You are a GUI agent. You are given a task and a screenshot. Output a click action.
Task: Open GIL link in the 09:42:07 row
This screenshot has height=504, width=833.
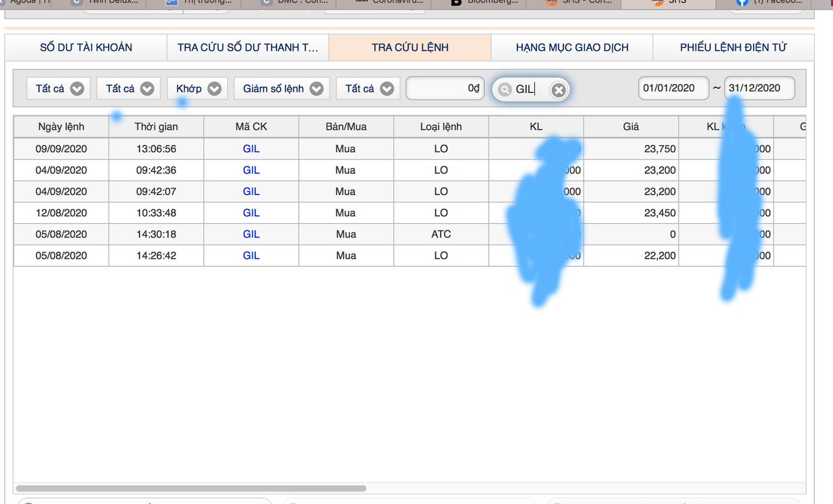click(251, 192)
